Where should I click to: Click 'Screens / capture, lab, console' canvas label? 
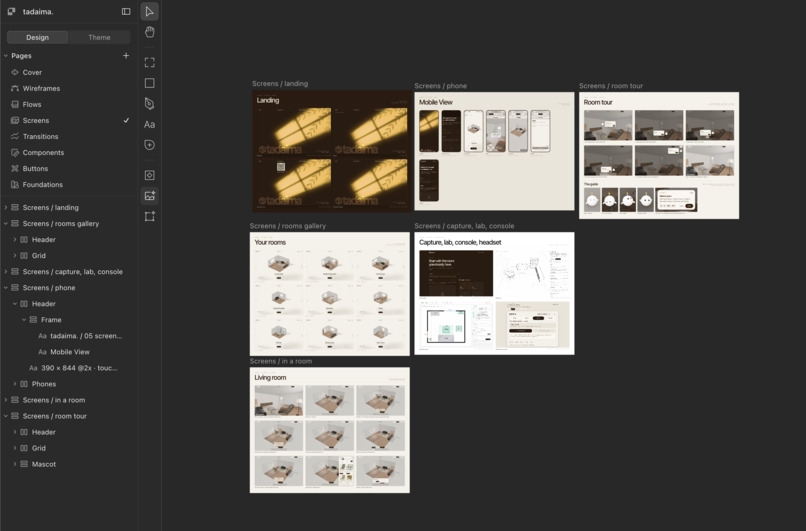tap(464, 226)
